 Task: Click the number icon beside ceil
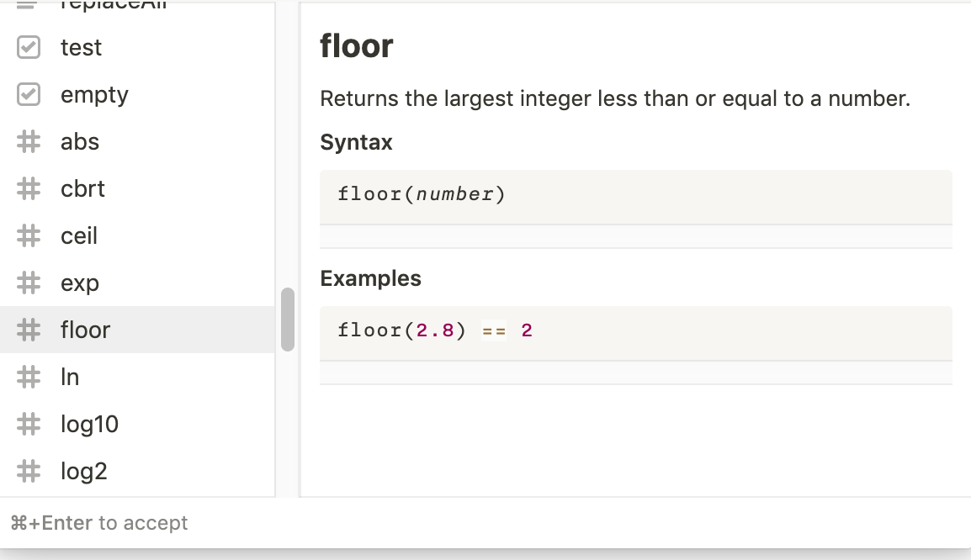pyautogui.click(x=29, y=235)
